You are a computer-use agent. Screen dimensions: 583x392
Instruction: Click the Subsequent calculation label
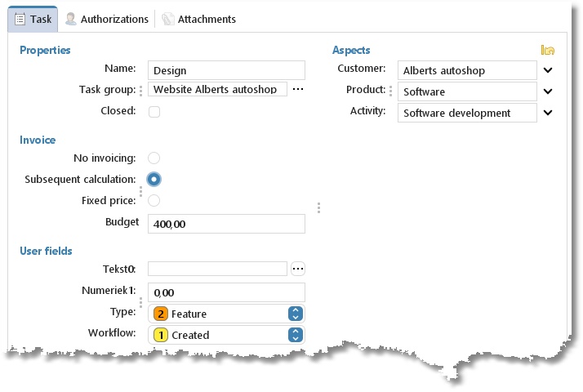coord(80,180)
